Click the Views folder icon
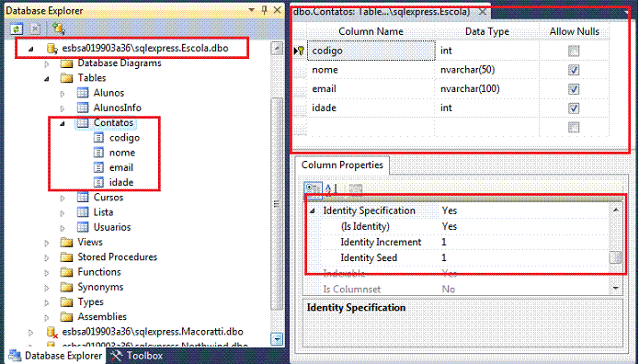 point(66,243)
